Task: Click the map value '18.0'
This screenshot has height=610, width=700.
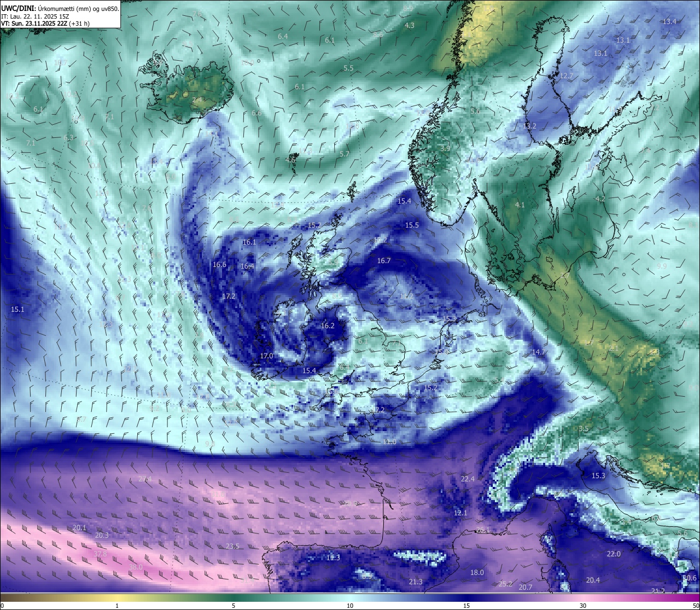Action: click(x=477, y=572)
